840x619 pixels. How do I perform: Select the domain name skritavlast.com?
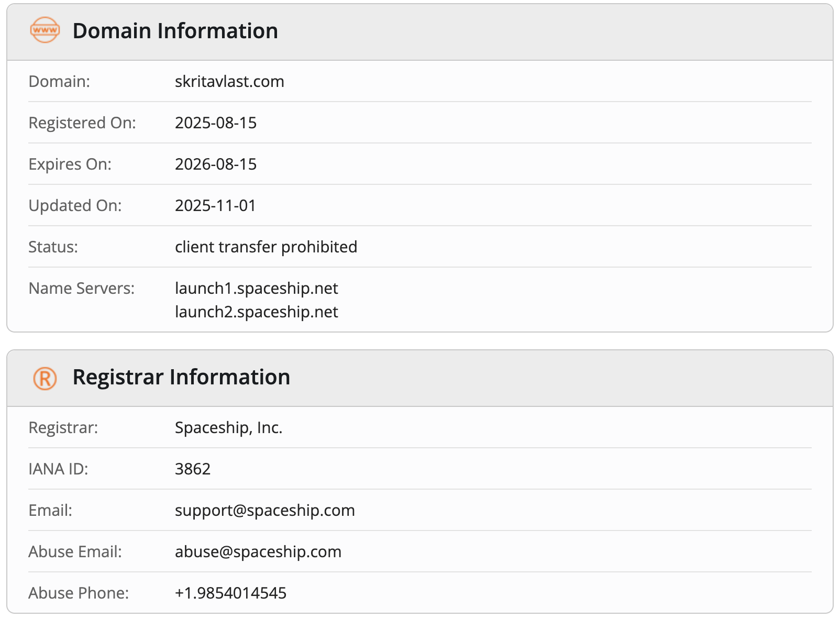pos(229,82)
